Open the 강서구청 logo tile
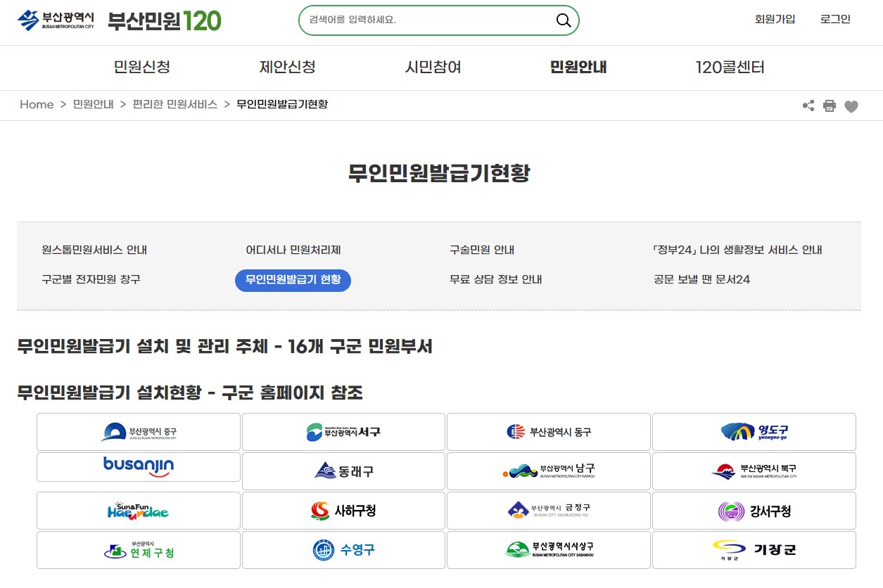The image size is (883, 588). tap(754, 511)
